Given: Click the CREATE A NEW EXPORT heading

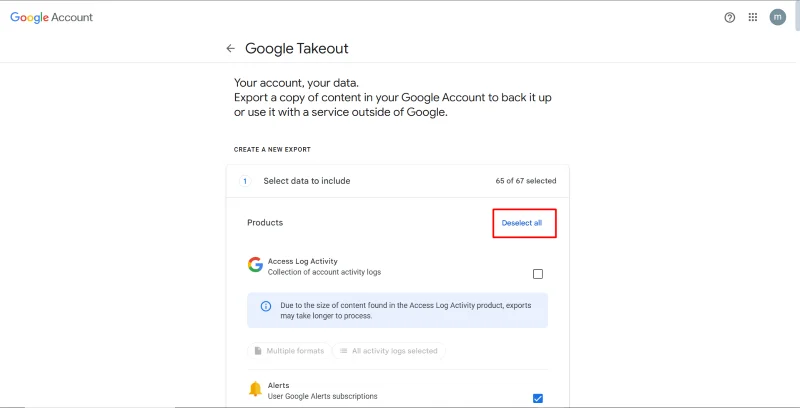Looking at the screenshot, I should pos(272,149).
